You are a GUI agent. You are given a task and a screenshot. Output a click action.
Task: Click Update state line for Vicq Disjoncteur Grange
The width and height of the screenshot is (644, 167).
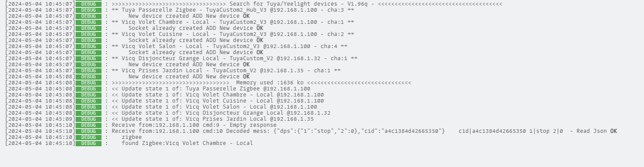(x=221, y=113)
